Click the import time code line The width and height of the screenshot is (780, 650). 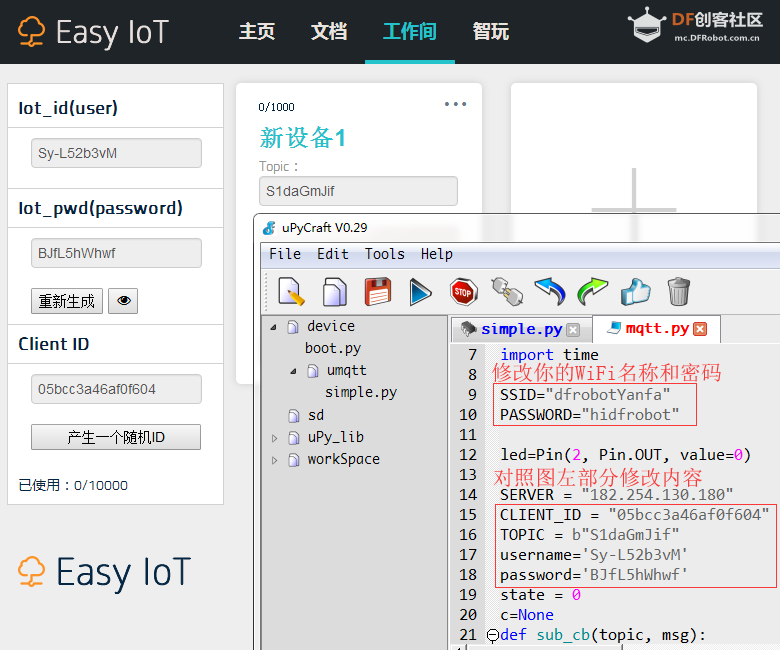pos(549,355)
